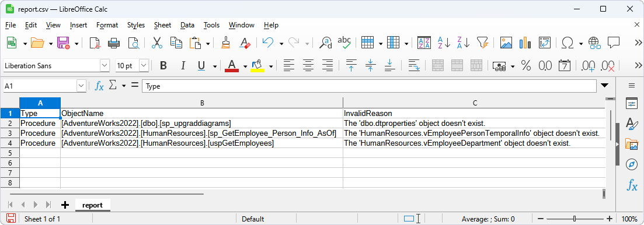
Task: Toggle Print Preview
Action: pyautogui.click(x=134, y=43)
